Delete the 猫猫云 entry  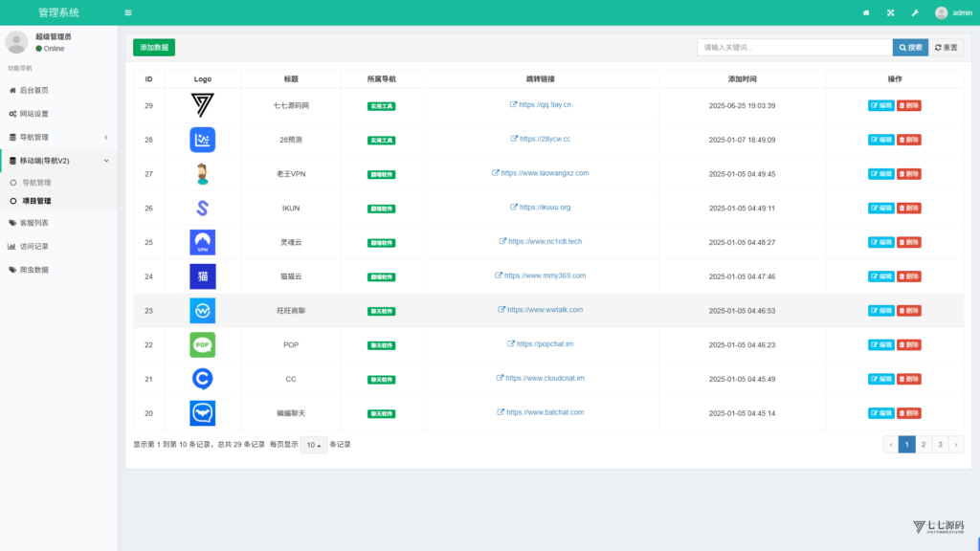[909, 276]
